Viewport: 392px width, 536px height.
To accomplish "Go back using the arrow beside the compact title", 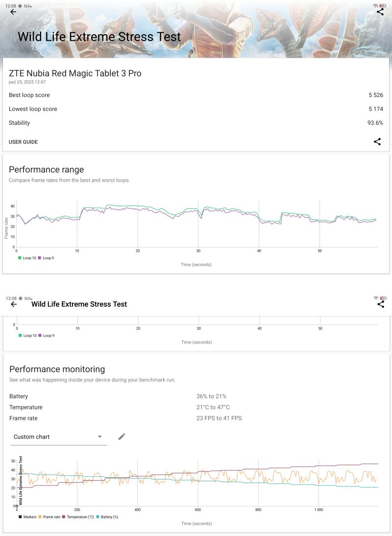I will click(x=14, y=304).
